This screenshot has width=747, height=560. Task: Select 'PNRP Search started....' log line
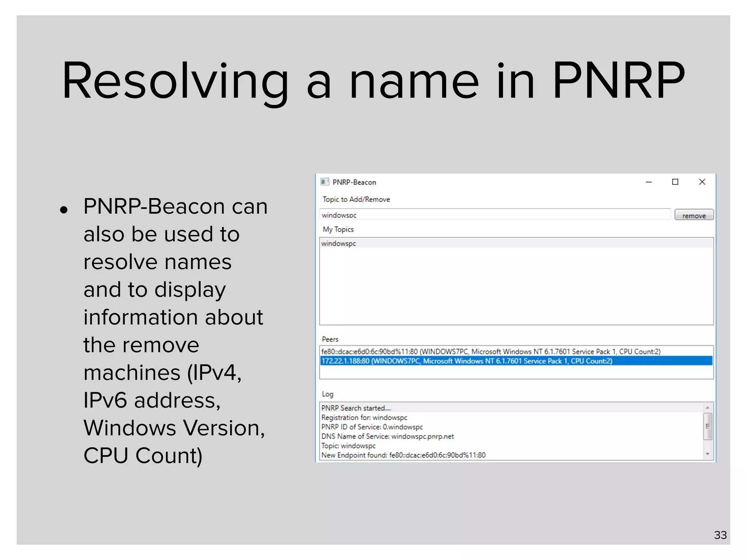511,408
